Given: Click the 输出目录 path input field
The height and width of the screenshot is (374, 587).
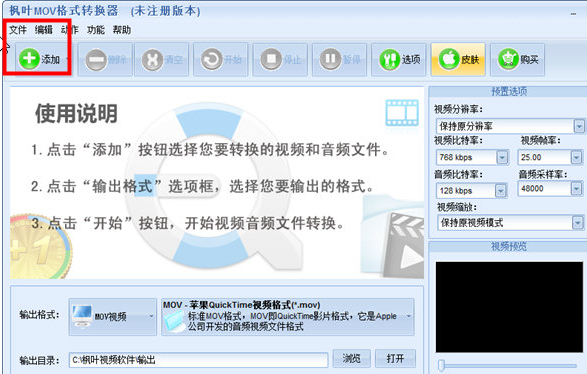Looking at the screenshot, I should pyautogui.click(x=198, y=360).
